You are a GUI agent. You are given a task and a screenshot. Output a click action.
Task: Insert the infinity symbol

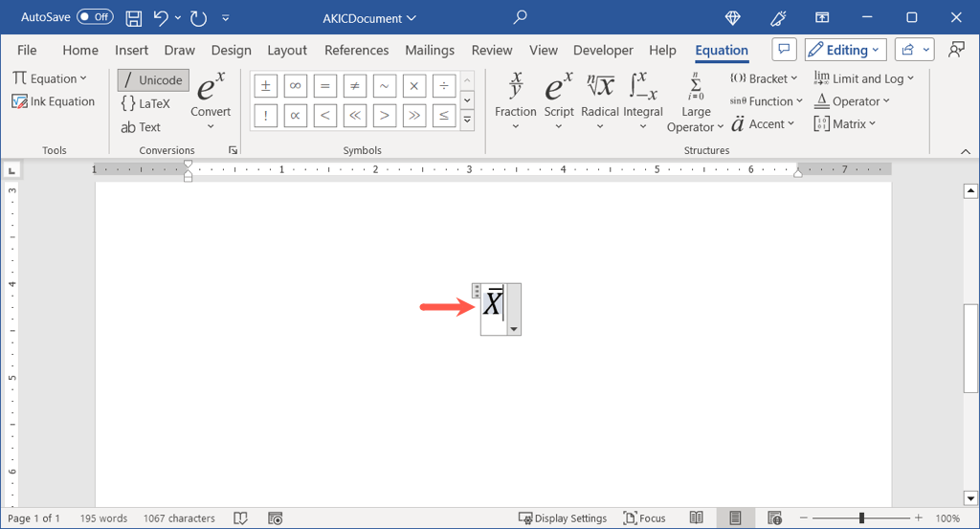point(295,86)
